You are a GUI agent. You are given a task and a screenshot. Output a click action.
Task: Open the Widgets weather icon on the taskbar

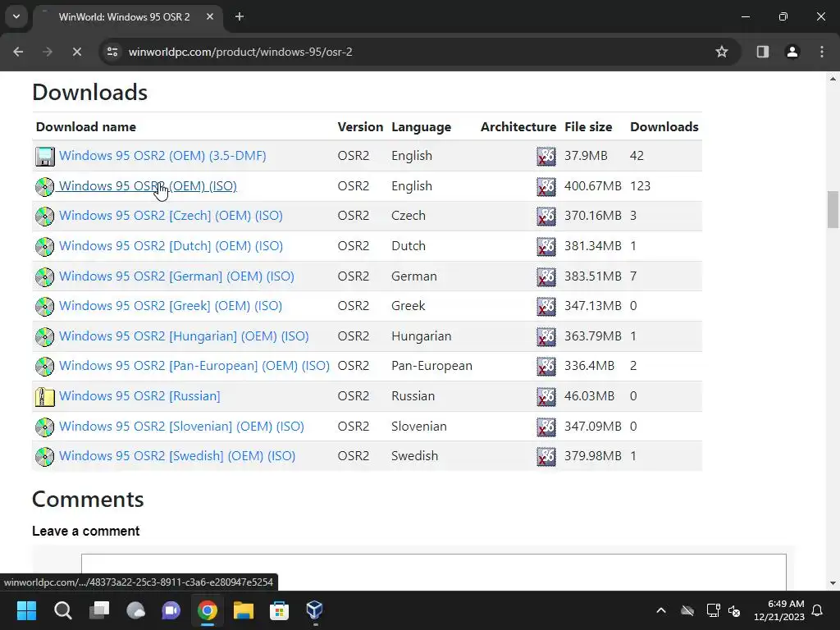coord(135,610)
